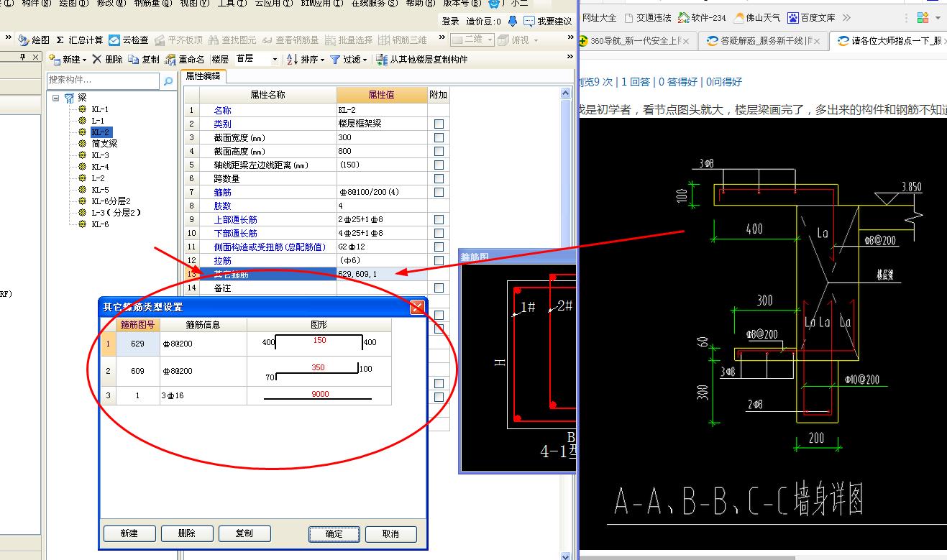
Task: Click 删除 in the component list toolbar
Action: (x=107, y=60)
